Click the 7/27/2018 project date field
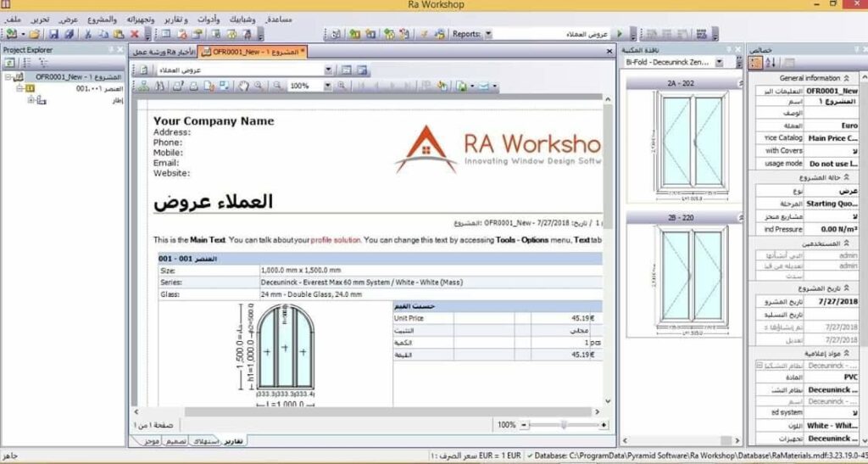Image resolution: width=868 pixels, height=464 pixels. click(831, 302)
